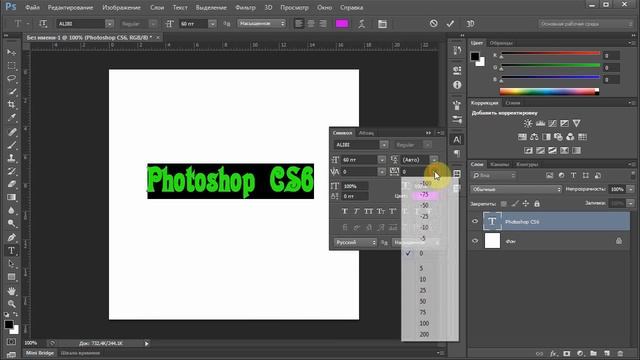Select the Eyedropper tool
The image size is (640, 360).
(11, 118)
